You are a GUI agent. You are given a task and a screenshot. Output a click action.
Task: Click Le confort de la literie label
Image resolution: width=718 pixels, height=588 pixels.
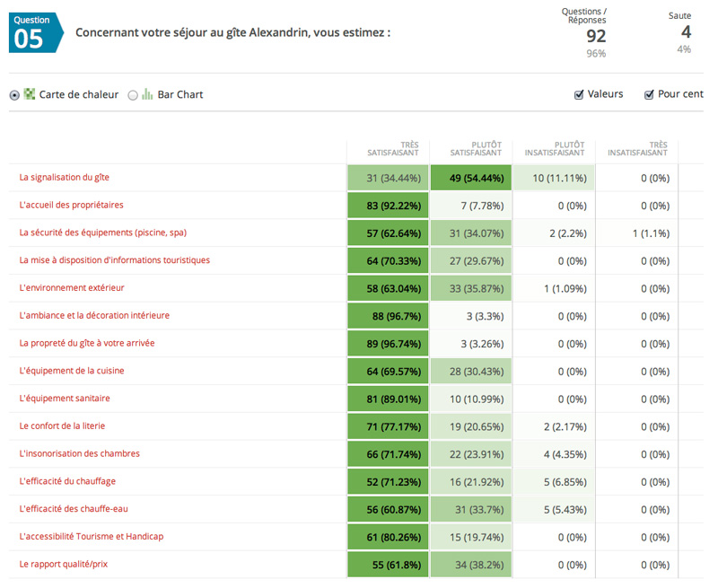click(62, 426)
